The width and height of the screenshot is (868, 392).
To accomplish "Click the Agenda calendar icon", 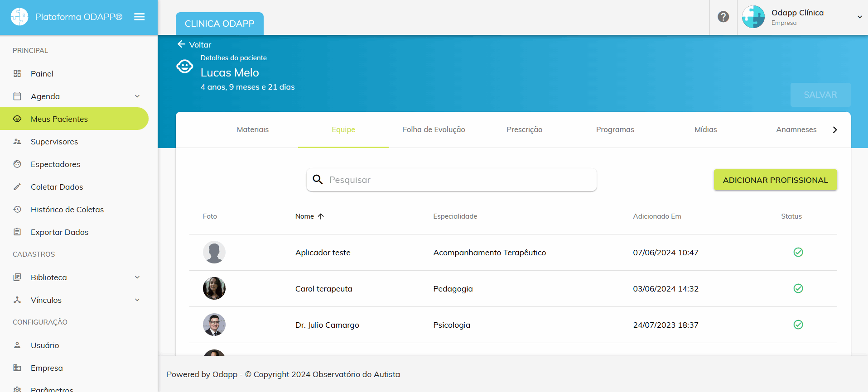I will 17,96.
